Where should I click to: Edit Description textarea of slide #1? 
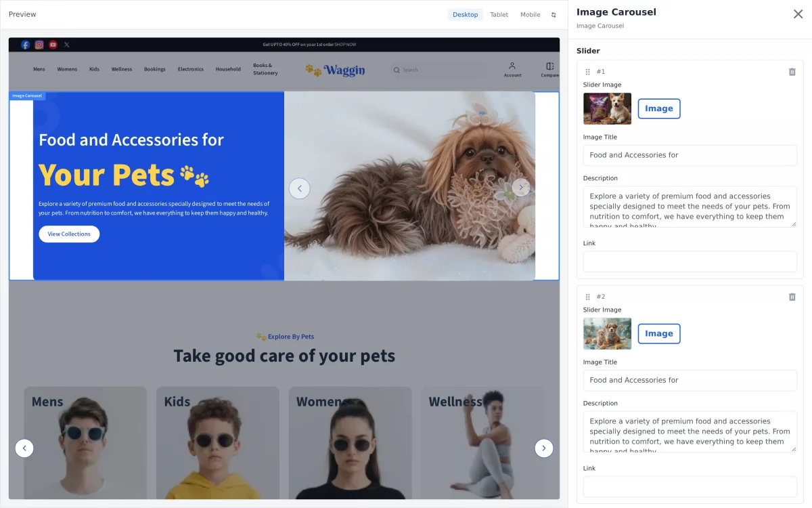click(690, 207)
